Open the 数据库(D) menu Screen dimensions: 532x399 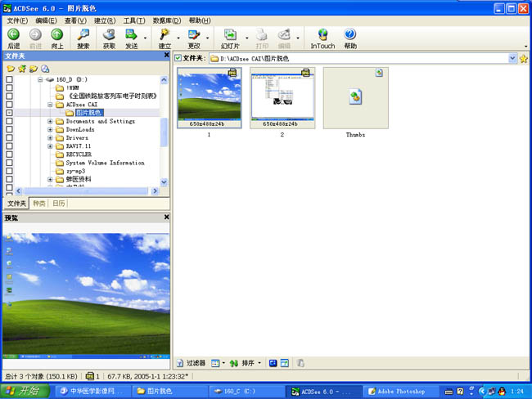point(167,20)
